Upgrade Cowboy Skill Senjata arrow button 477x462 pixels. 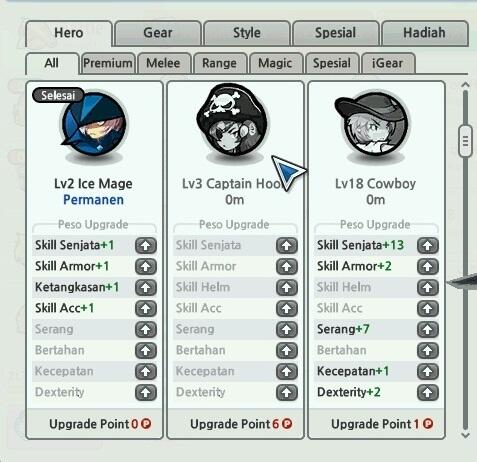428,246
